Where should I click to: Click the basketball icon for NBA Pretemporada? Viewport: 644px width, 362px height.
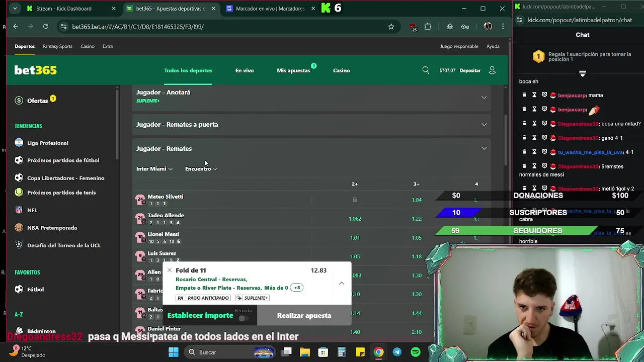(x=19, y=228)
